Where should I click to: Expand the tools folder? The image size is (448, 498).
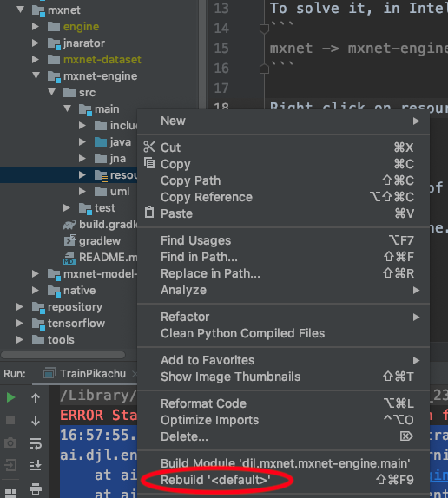(x=20, y=339)
